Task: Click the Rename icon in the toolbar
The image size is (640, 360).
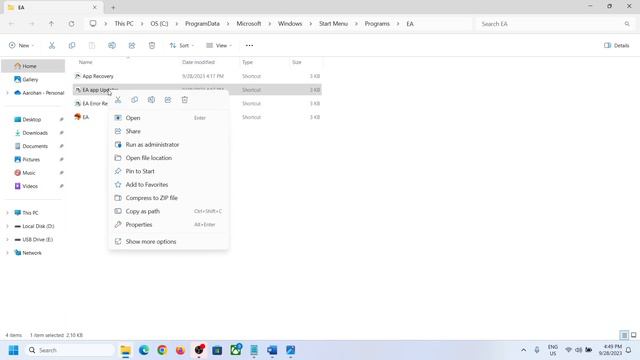Action: tap(112, 45)
